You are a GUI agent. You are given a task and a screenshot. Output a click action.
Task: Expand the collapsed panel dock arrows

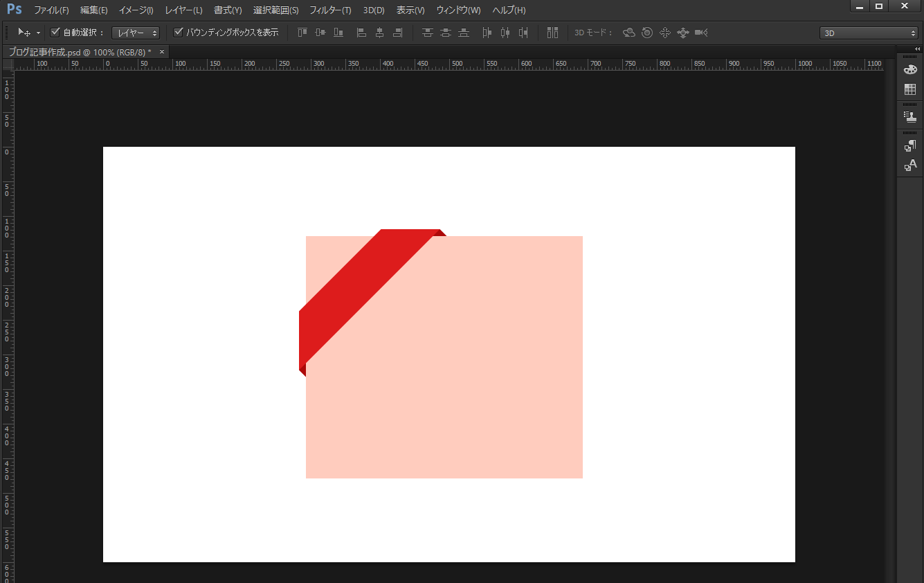(x=917, y=48)
